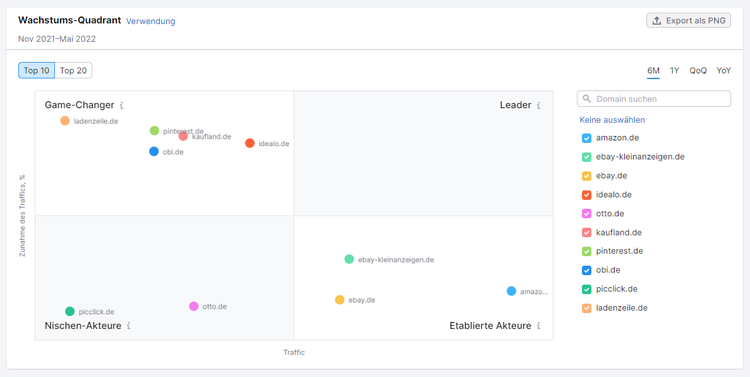Click the Traffic x-axis label
This screenshot has width=750, height=377.
(x=294, y=353)
